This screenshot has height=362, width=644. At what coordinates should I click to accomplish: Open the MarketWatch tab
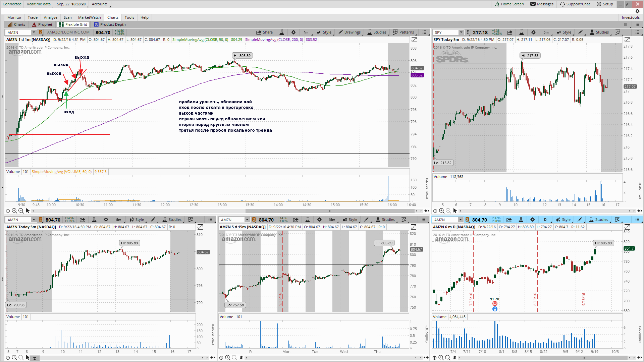click(90, 17)
